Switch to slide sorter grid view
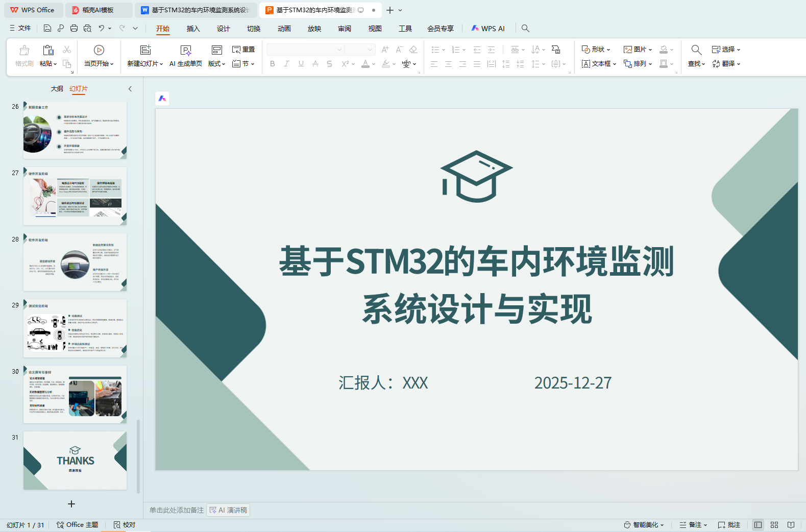The height and width of the screenshot is (532, 806). point(774,525)
